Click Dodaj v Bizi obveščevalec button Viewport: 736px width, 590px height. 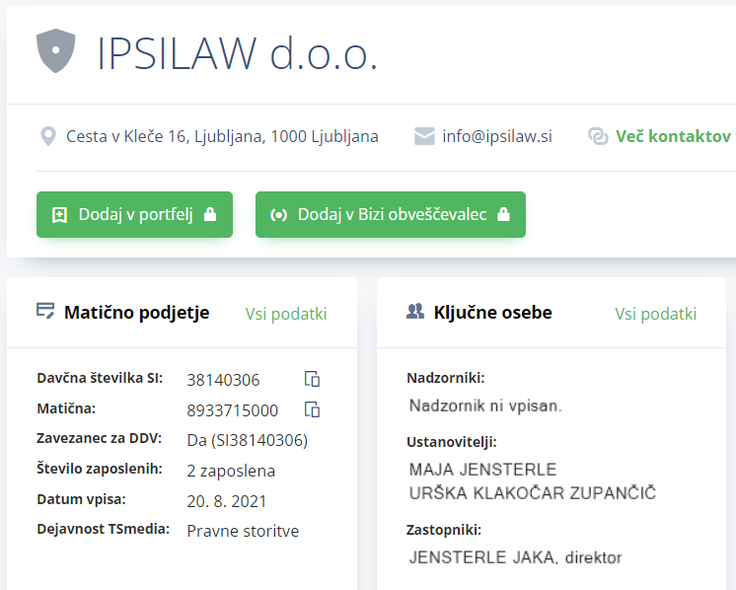pyautogui.click(x=391, y=215)
